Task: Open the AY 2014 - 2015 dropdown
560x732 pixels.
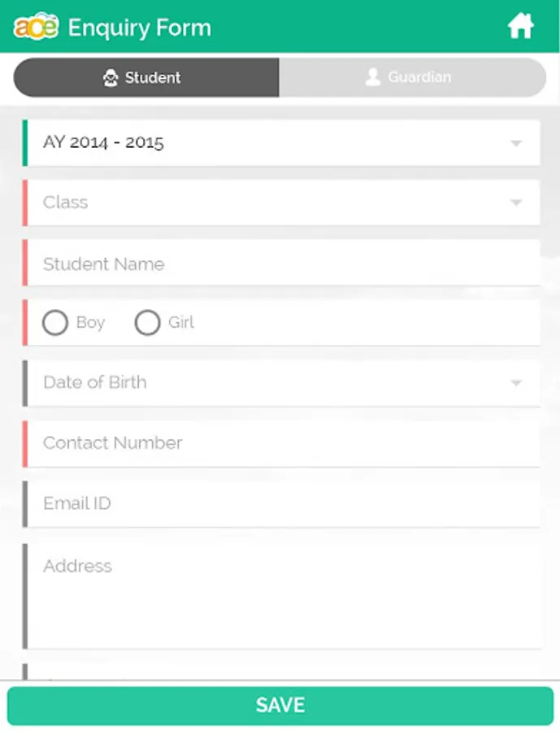Action: [x=281, y=143]
